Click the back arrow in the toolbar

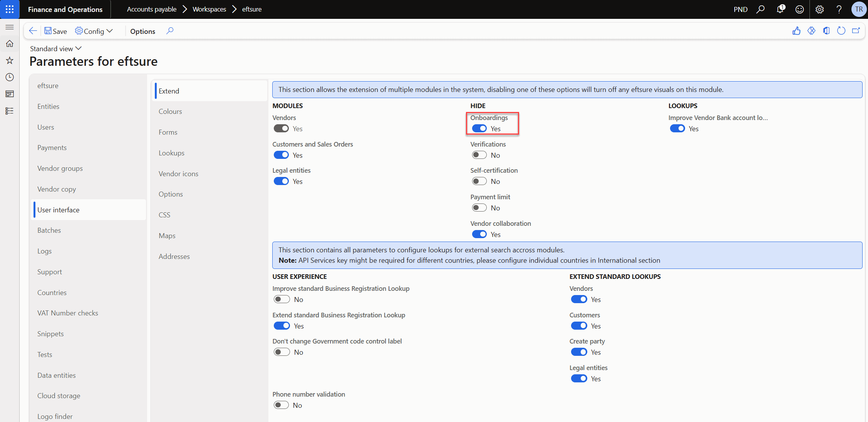tap(33, 31)
